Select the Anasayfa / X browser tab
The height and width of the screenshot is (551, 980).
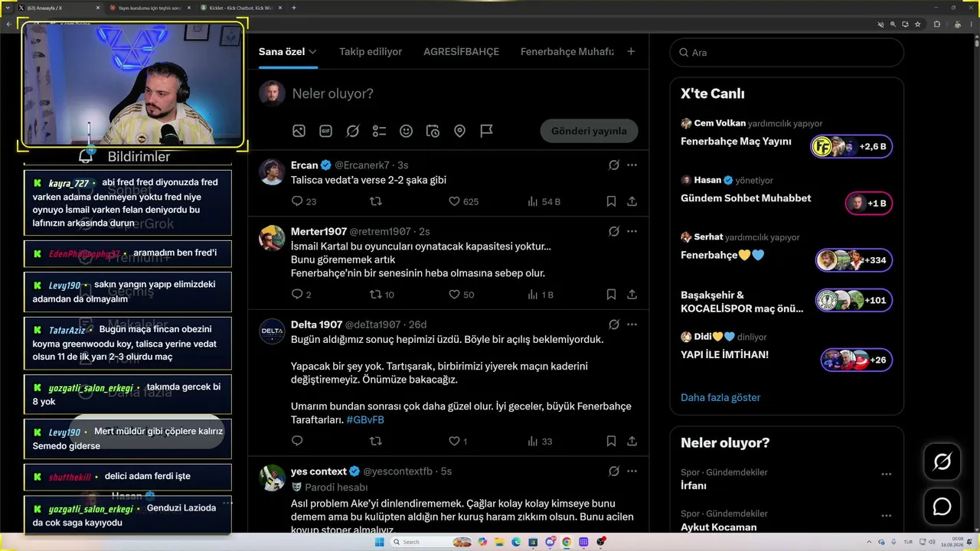coord(60,8)
